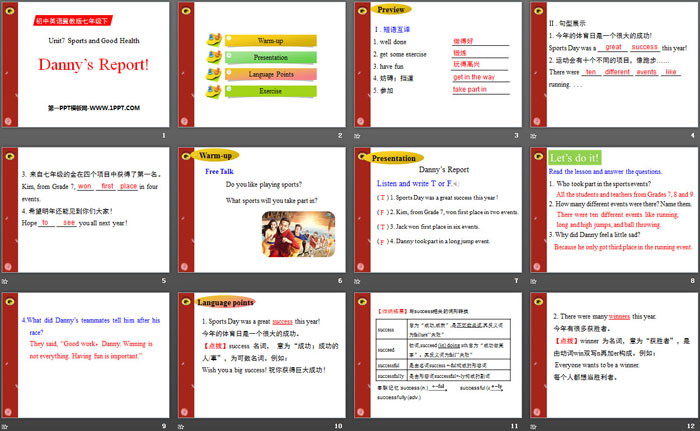
Task: Open the Presentation section link on slide 2
Action: [269, 58]
